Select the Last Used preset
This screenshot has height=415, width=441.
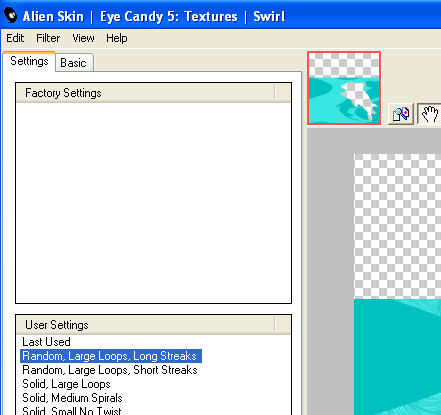click(46, 342)
